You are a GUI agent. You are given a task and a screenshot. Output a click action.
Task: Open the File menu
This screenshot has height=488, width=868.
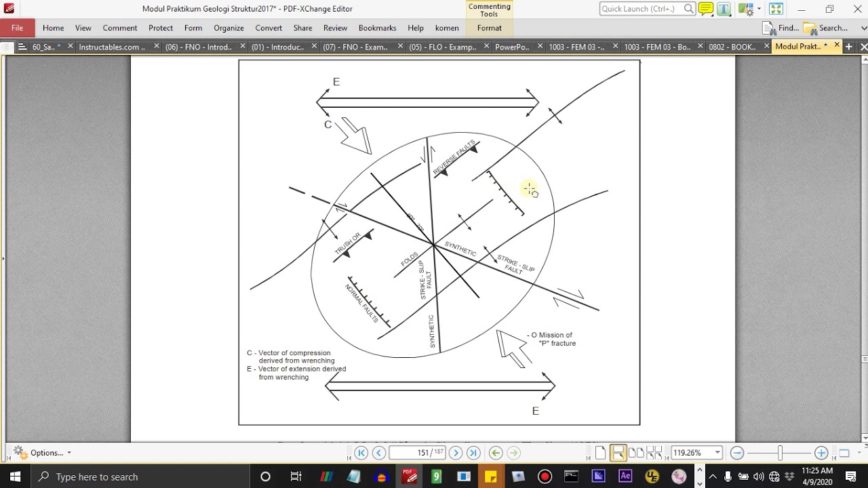point(18,28)
